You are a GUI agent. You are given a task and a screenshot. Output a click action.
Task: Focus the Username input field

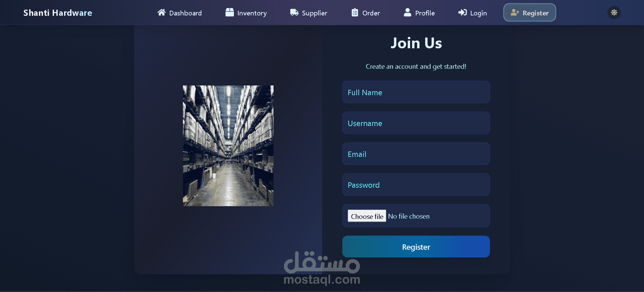coord(416,123)
